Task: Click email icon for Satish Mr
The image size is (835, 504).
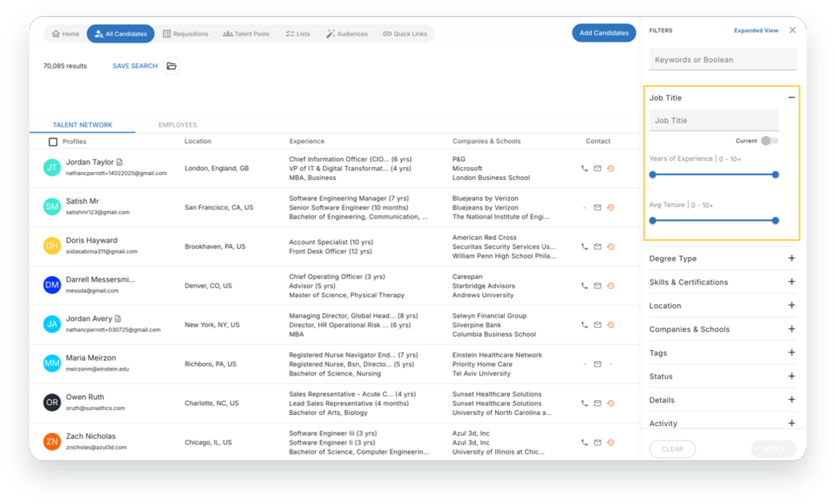Action: pos(598,208)
